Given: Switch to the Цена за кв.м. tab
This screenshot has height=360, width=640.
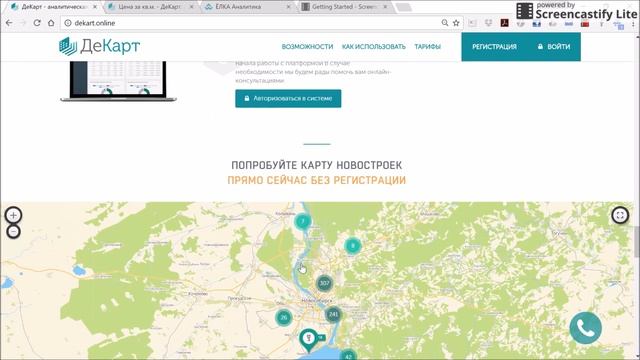Looking at the screenshot, I should click(149, 7).
